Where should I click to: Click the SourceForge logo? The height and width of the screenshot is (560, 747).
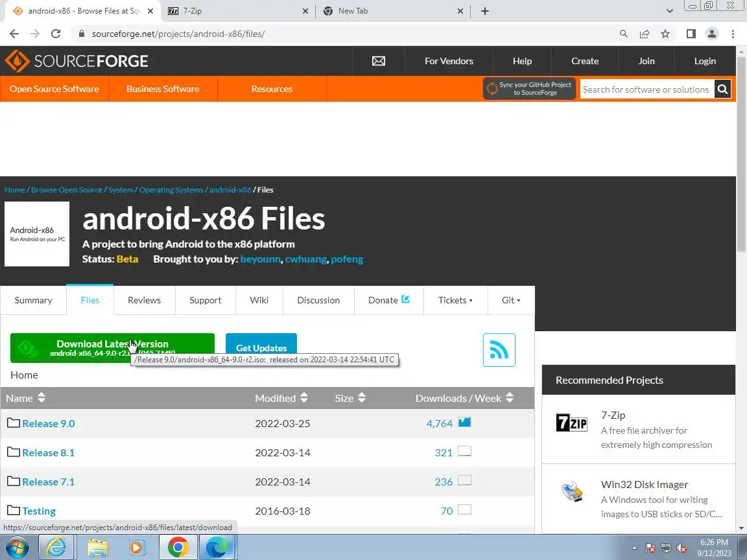point(77,61)
